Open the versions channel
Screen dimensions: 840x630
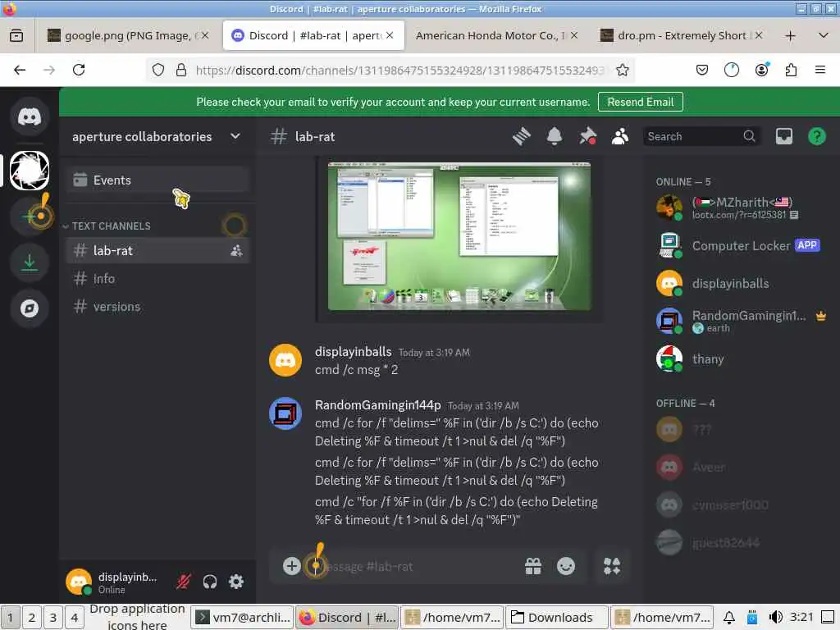(158, 307)
